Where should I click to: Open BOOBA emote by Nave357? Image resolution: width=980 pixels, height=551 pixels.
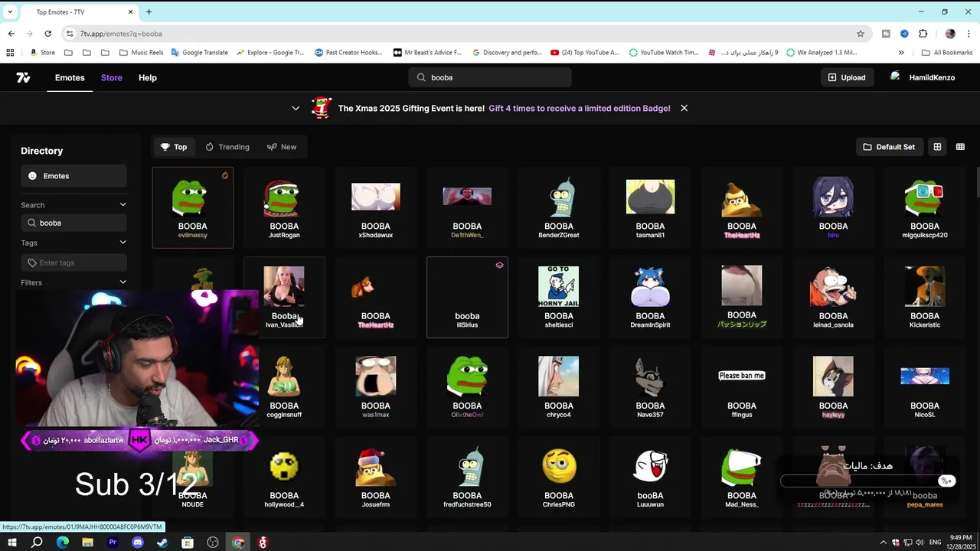[650, 386]
